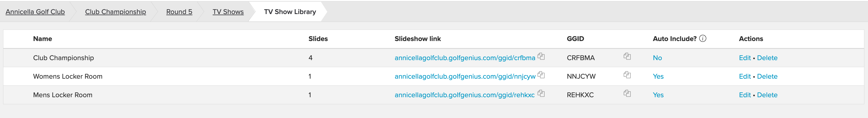Edit the Club Championship TV show
Viewport: 868px width, 118px height.
(x=745, y=58)
